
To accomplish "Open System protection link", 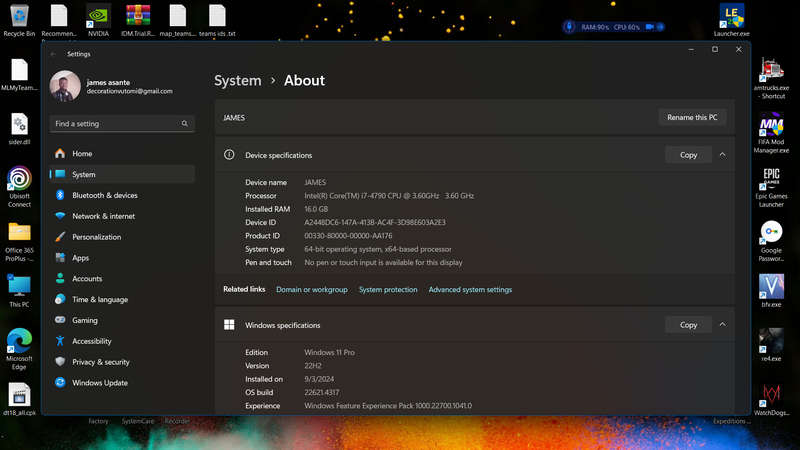I will click(x=388, y=289).
